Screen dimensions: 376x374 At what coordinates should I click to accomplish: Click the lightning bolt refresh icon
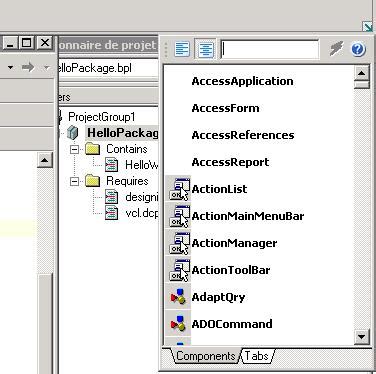[x=336, y=49]
